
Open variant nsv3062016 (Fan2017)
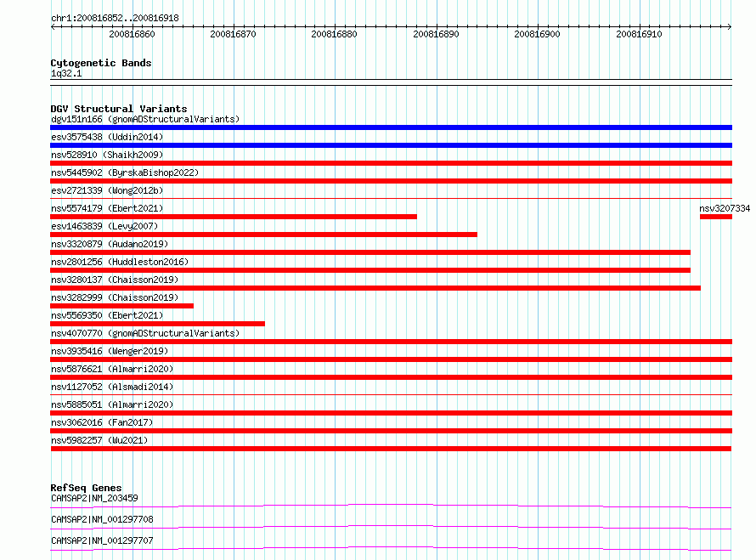[x=102, y=422]
